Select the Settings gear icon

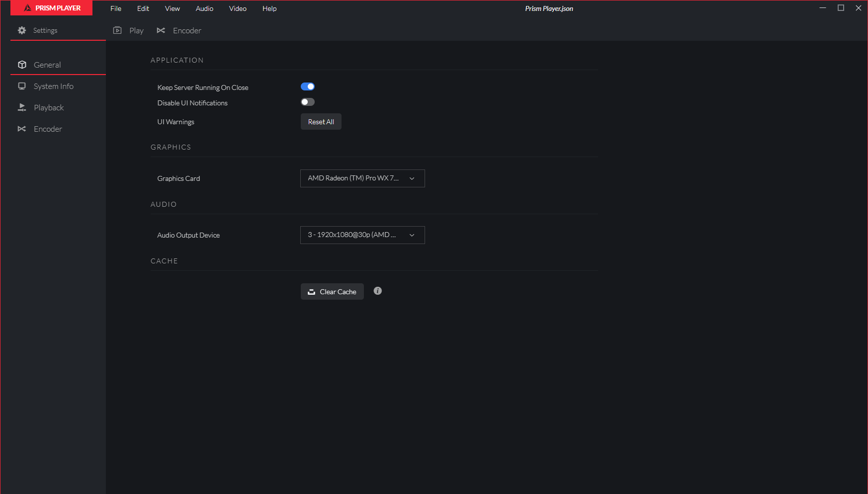22,30
